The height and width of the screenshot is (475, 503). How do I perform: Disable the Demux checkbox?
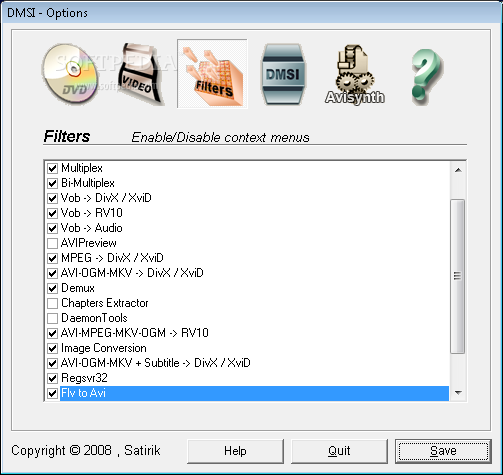click(x=52, y=288)
